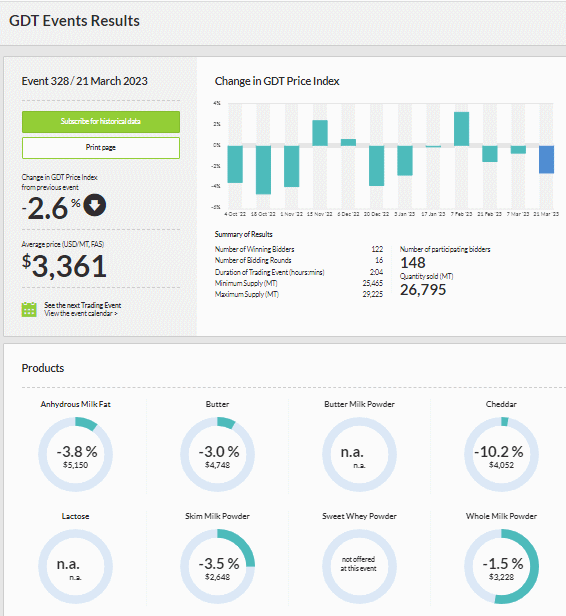
Task: Click the Summary of Results heading
Action: click(244, 234)
